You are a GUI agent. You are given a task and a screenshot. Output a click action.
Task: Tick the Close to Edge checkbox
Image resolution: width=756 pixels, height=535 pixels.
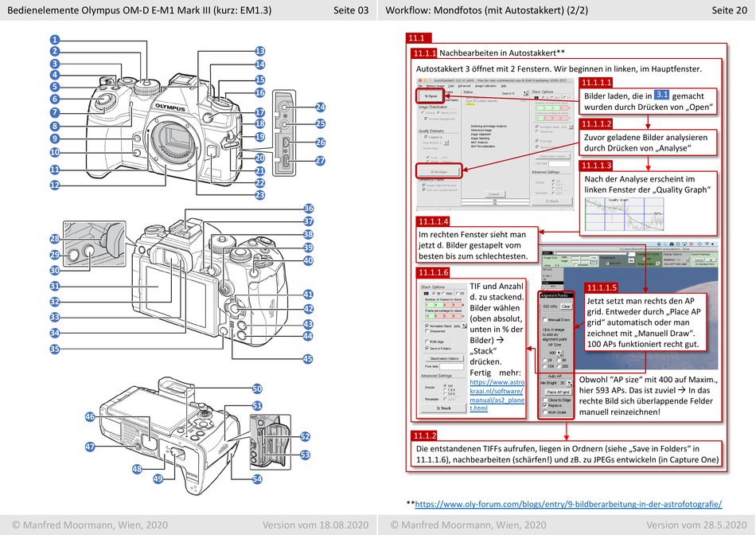(545, 400)
